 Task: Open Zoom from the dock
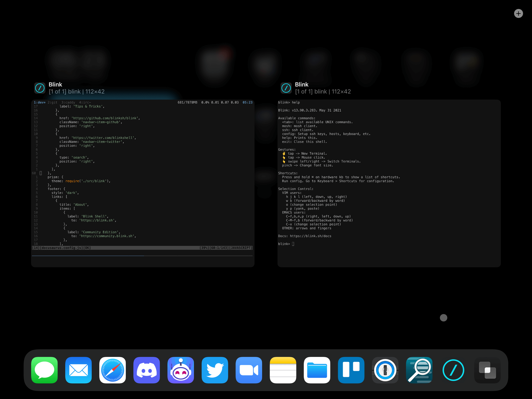coord(249,370)
